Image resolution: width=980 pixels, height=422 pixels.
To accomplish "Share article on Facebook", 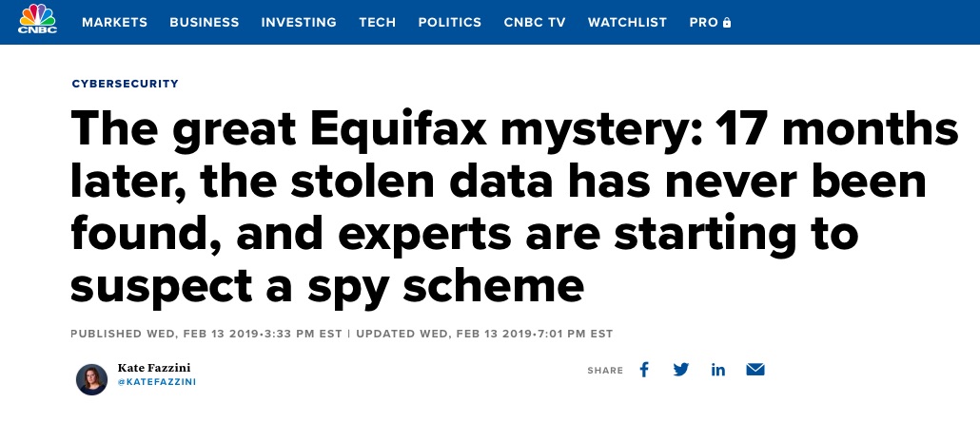I will click(644, 370).
